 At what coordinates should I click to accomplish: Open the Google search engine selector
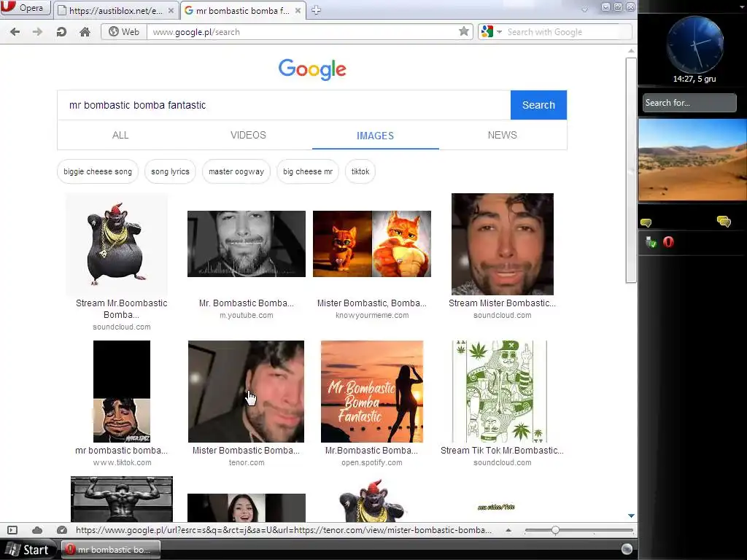coord(492,32)
